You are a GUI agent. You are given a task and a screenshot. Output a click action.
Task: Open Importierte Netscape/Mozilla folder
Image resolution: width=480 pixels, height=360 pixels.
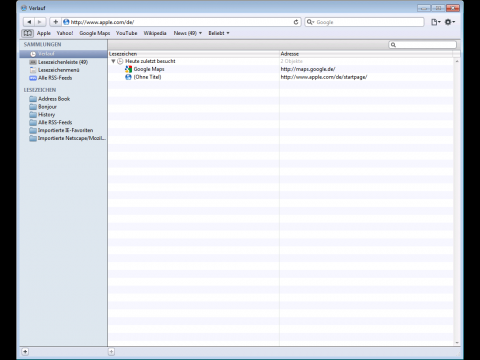63,138
